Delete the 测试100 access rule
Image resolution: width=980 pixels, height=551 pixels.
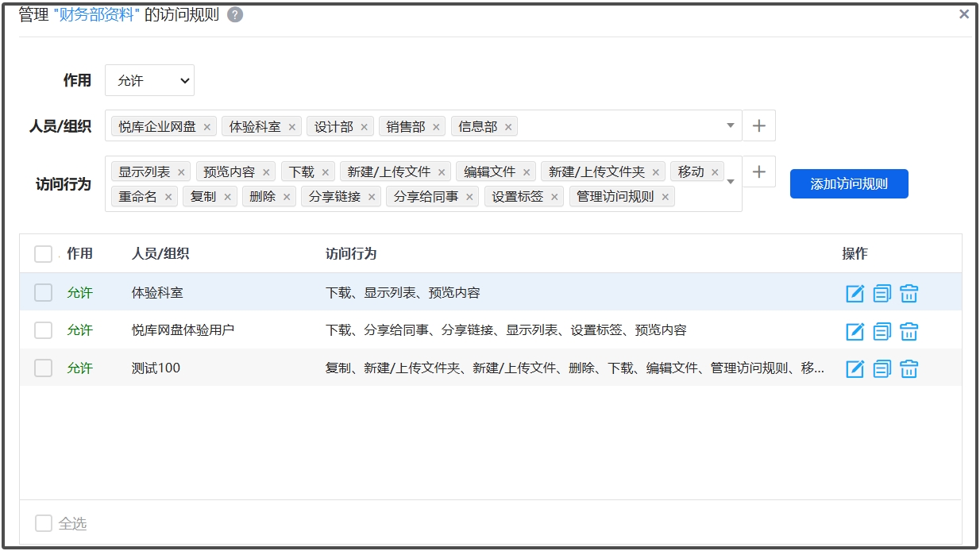coord(909,368)
